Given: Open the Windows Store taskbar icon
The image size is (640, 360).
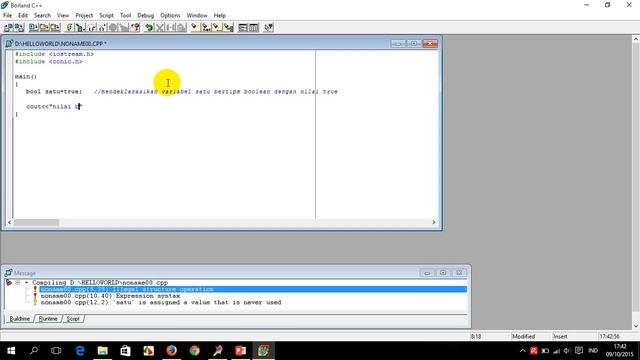Looking at the screenshot, I should coord(125,351).
